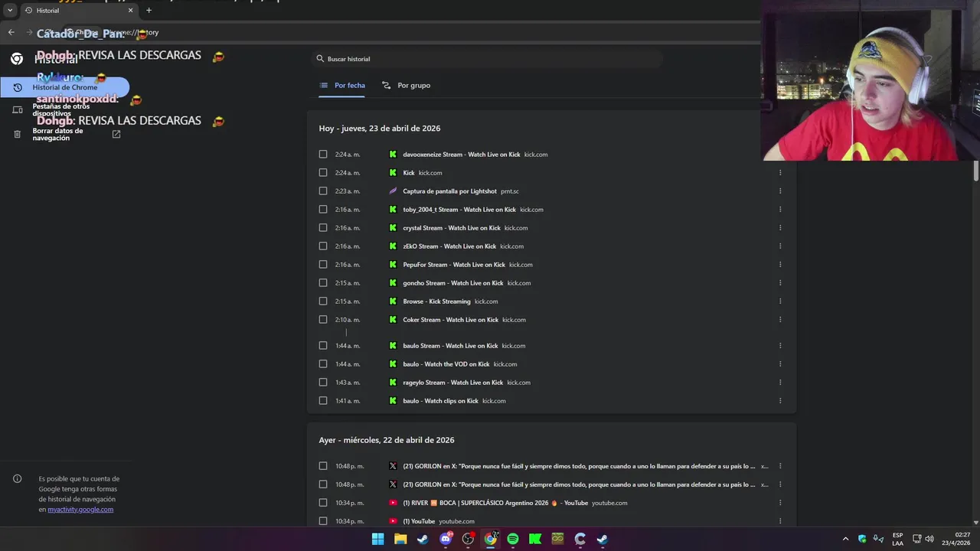
Task: Click the volume icon in system tray
Action: [x=931, y=539]
